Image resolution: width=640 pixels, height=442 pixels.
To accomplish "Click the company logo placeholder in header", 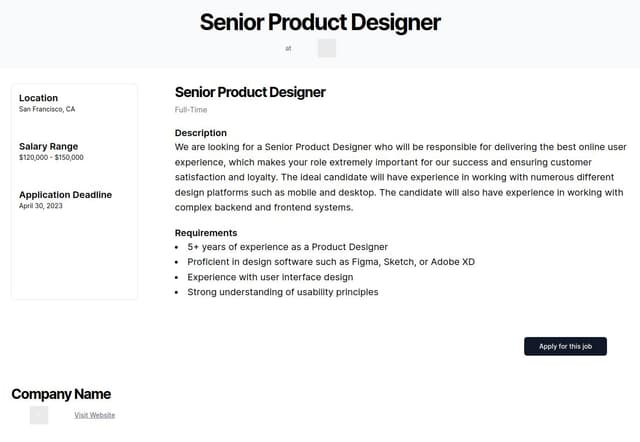I will point(327,48).
